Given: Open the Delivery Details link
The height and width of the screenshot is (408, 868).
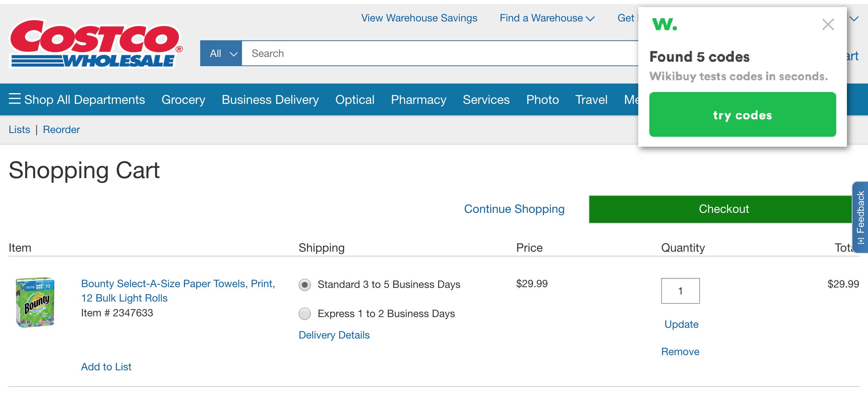Looking at the screenshot, I should tap(334, 335).
